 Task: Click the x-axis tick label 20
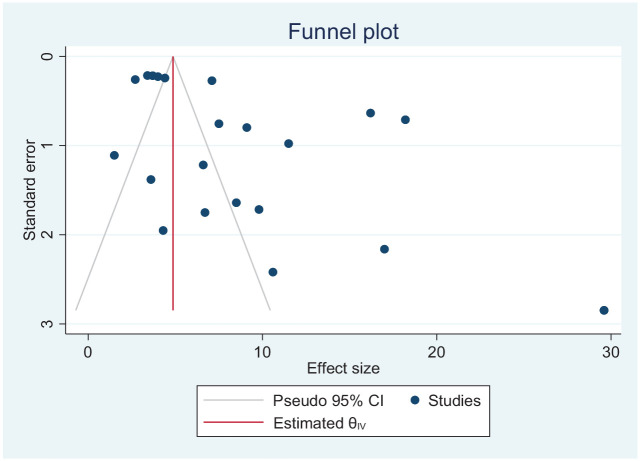pyautogui.click(x=437, y=350)
